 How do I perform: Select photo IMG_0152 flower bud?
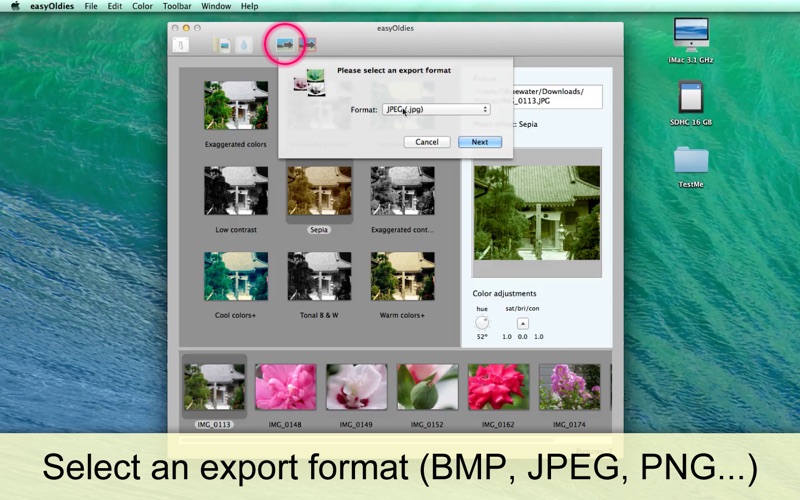tap(427, 387)
